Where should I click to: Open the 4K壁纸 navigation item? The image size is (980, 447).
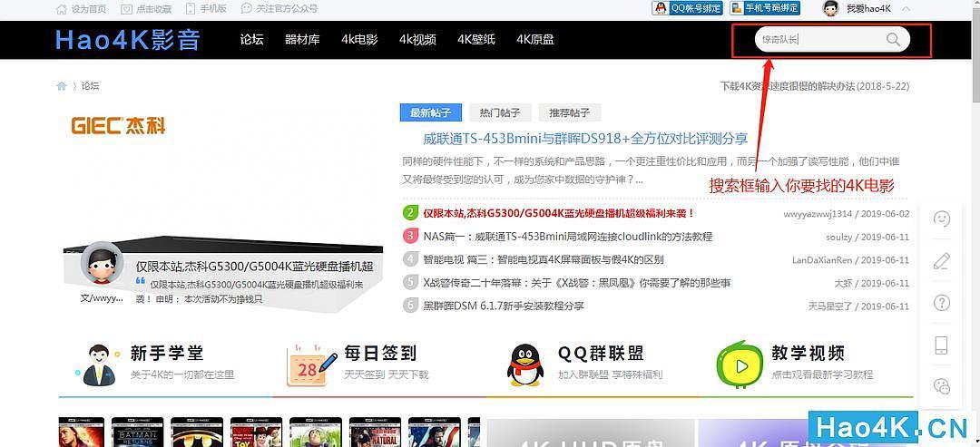click(476, 39)
